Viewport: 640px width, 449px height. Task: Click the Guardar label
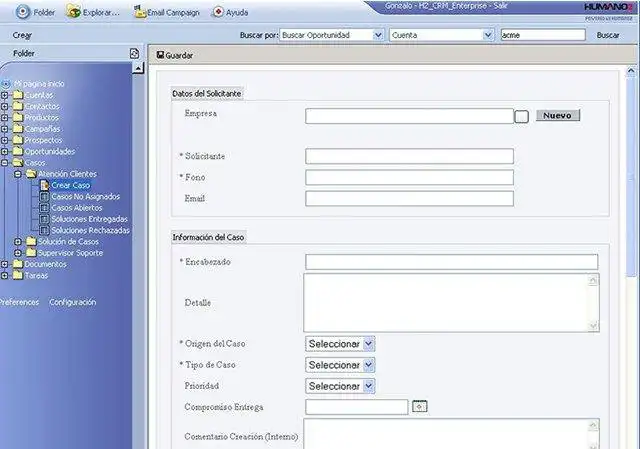click(x=179, y=55)
